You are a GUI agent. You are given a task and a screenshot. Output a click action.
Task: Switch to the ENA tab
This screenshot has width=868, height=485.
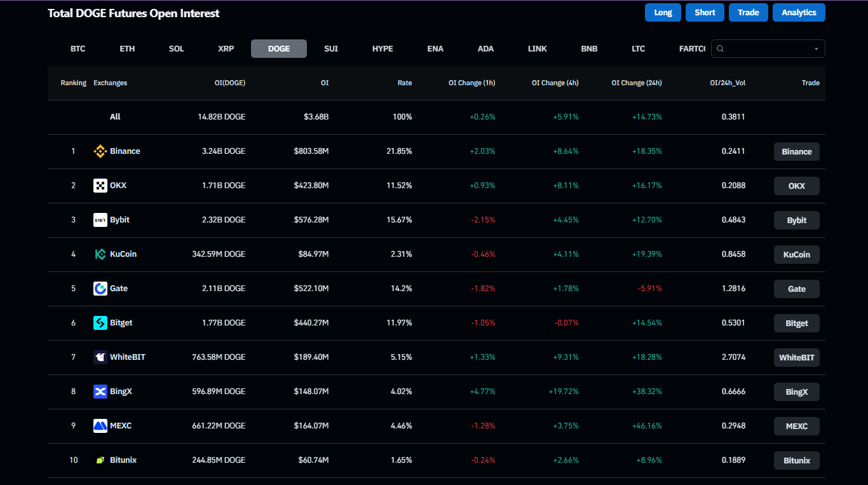tap(435, 49)
